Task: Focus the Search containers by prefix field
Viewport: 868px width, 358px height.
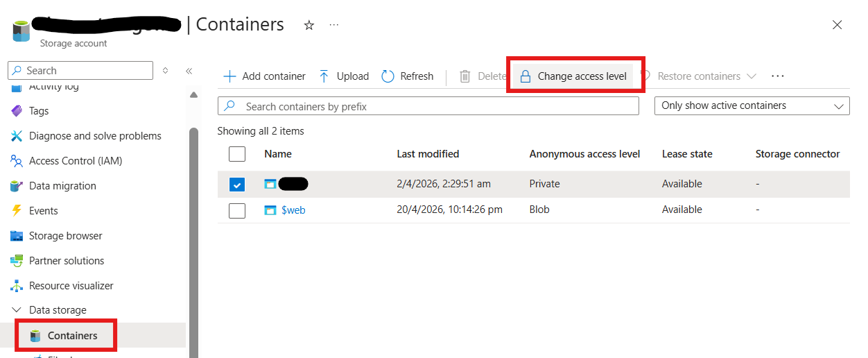Action: (428, 106)
